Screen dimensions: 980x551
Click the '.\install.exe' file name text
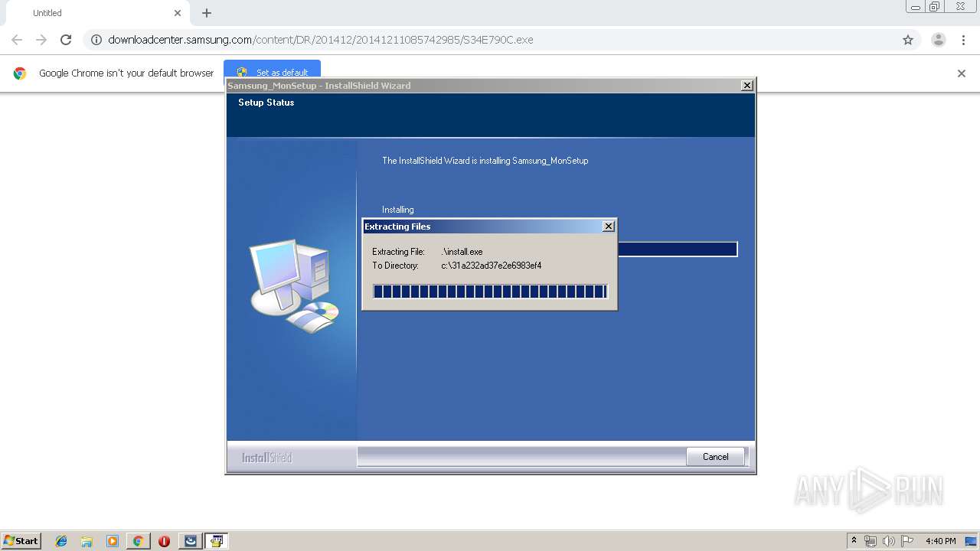462,252
